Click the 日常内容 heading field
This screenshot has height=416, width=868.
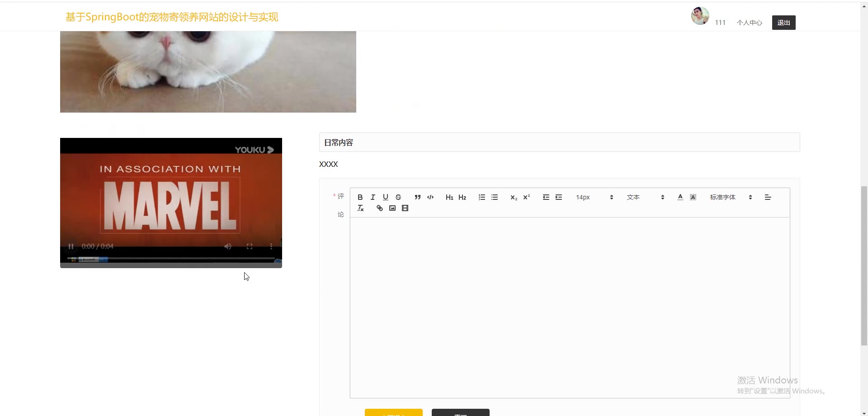559,142
